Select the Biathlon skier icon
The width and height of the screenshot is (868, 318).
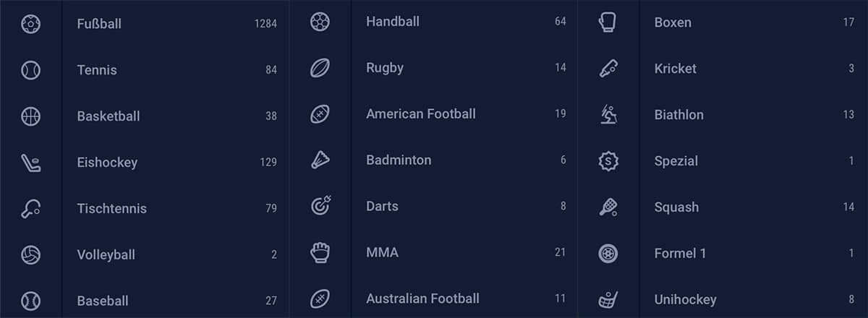608,115
